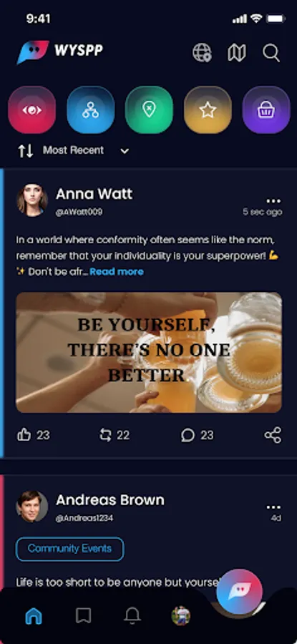Expand the Most Recent sort dropdown
Screen dimensions: 297x644
click(x=85, y=151)
